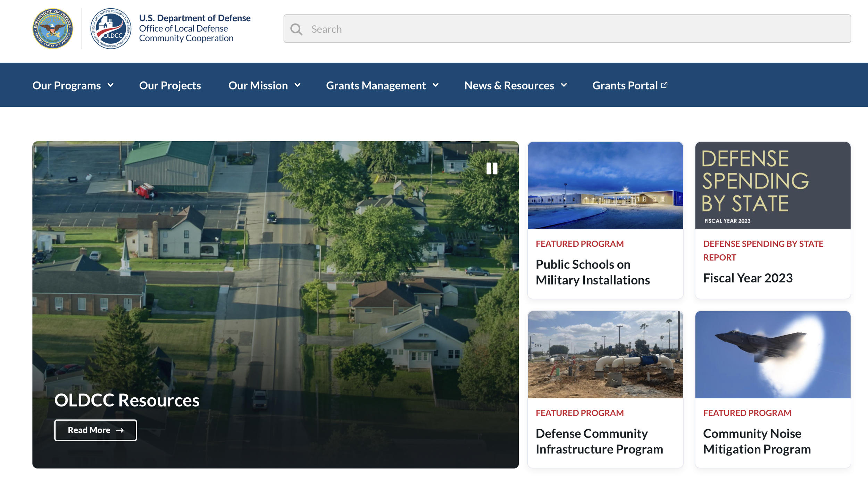868x491 pixels.
Task: Open Community Noise Mitigation Program link
Action: pos(757,441)
